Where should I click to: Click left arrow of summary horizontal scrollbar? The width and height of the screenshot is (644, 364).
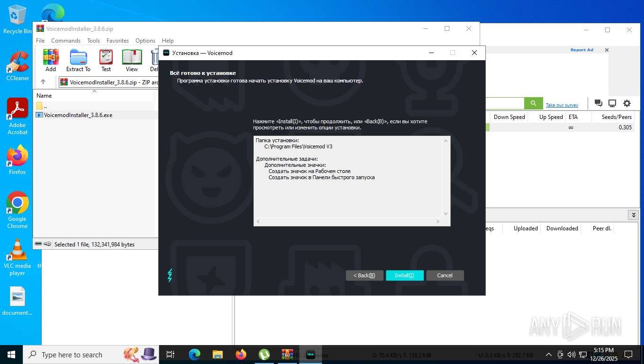(258, 222)
